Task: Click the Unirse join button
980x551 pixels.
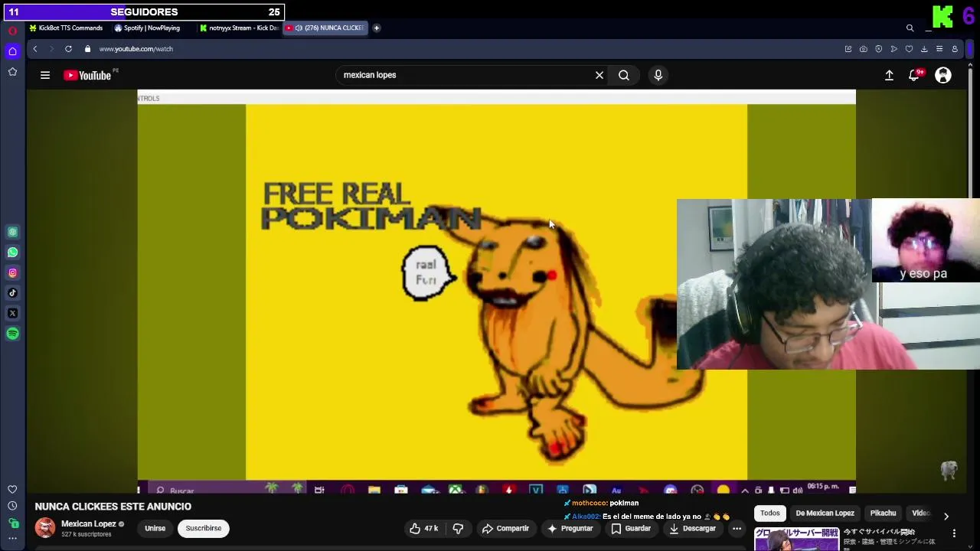Action: 155,528
